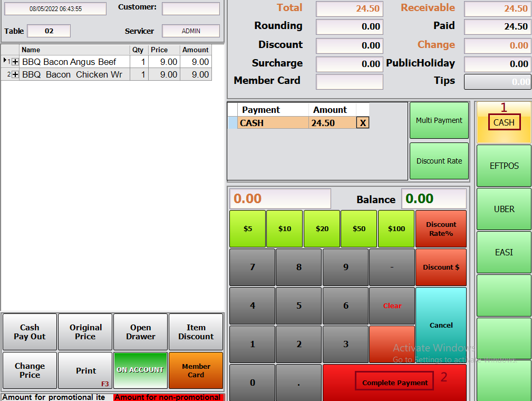Click the Price column header
Image resolution: width=532 pixels, height=401 pixels.
[164, 50]
